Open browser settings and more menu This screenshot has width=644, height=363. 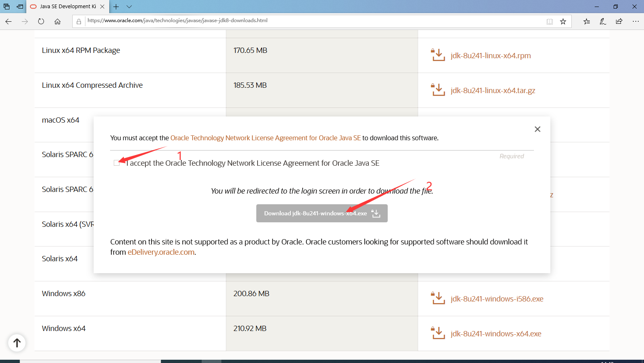tap(635, 21)
